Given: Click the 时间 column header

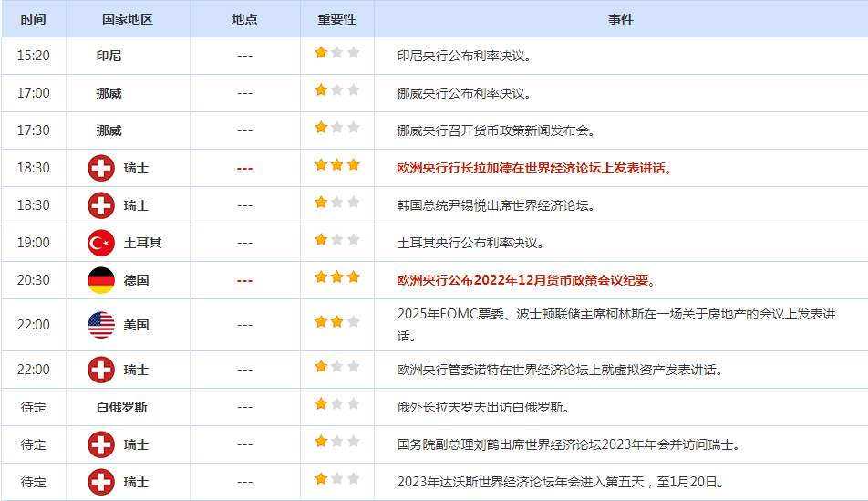Looking at the screenshot, I should (33, 19).
